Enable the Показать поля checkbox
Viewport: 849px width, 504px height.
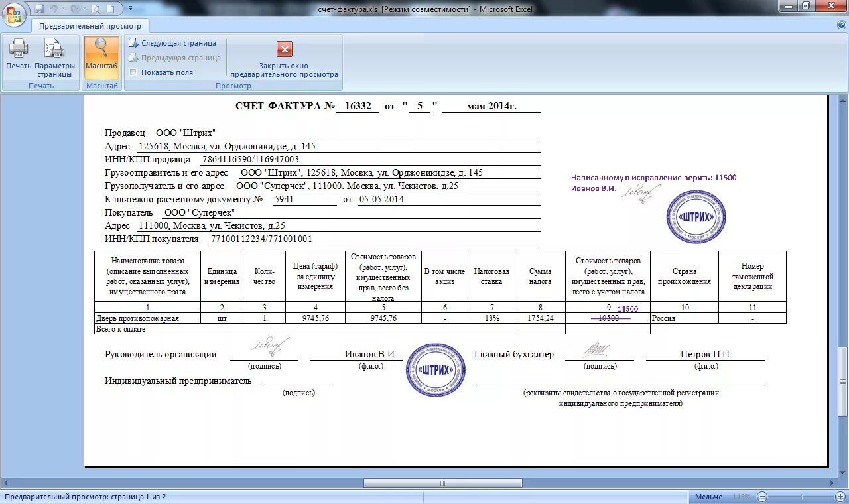133,72
